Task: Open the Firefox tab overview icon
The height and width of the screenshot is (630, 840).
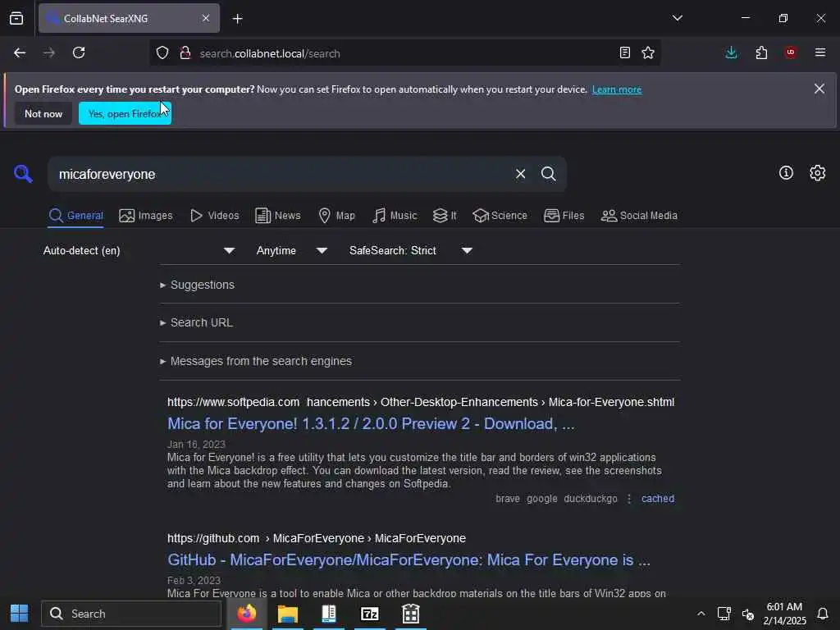Action: pos(16,18)
